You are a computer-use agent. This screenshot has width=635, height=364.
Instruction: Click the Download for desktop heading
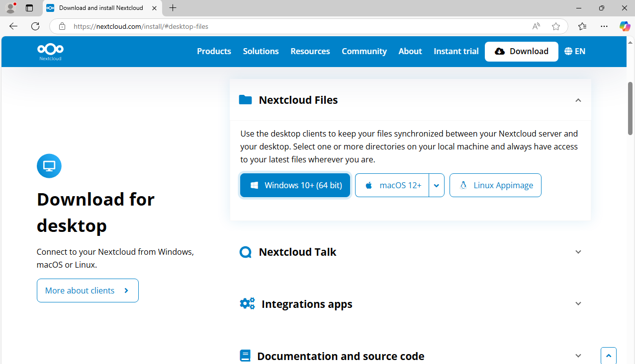[x=95, y=213]
